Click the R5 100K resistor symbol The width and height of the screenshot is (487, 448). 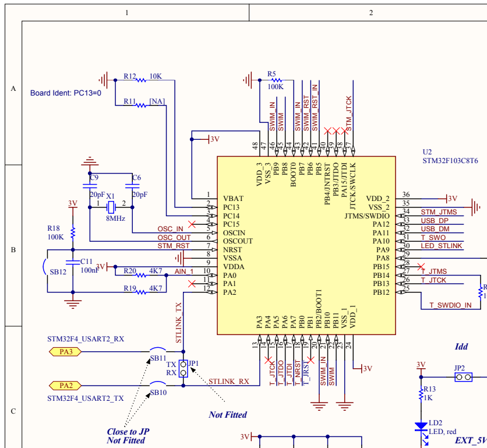(276, 80)
